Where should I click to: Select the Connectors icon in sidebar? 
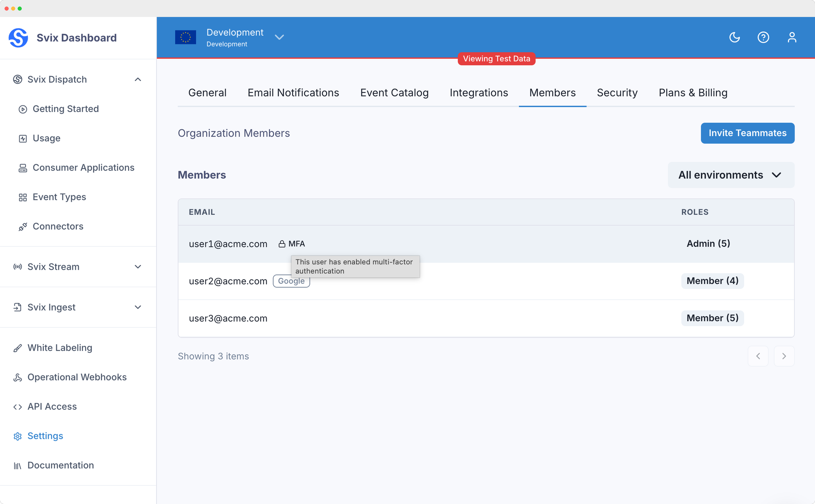point(22,226)
